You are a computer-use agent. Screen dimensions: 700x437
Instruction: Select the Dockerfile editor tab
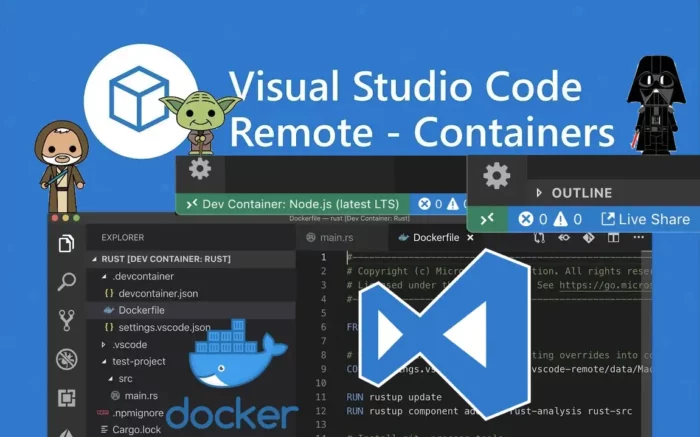click(435, 237)
